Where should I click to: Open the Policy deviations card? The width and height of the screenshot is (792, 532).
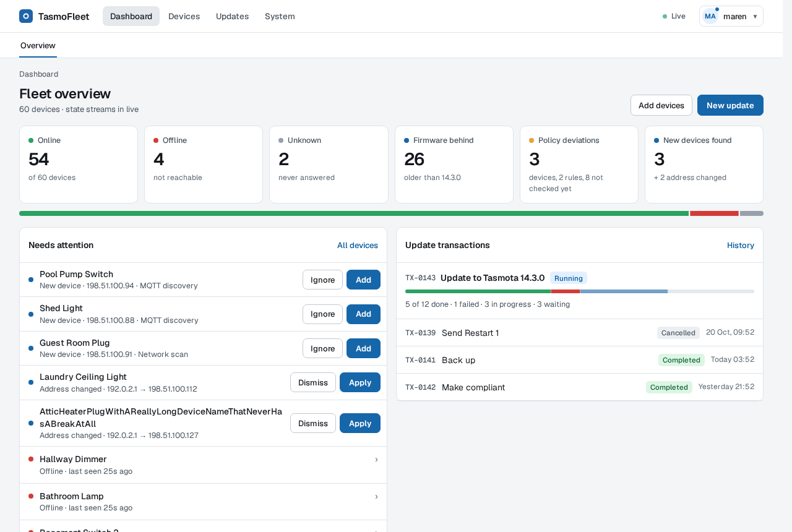point(579,165)
